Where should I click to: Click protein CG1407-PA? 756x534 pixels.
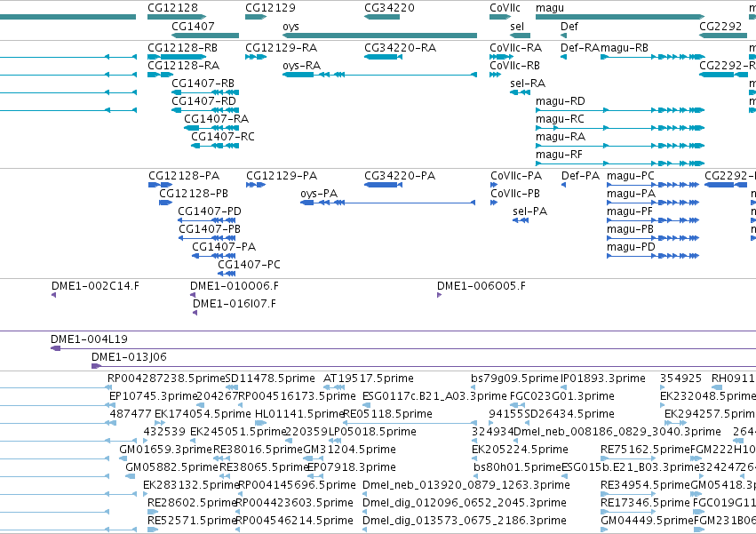pos(213,256)
